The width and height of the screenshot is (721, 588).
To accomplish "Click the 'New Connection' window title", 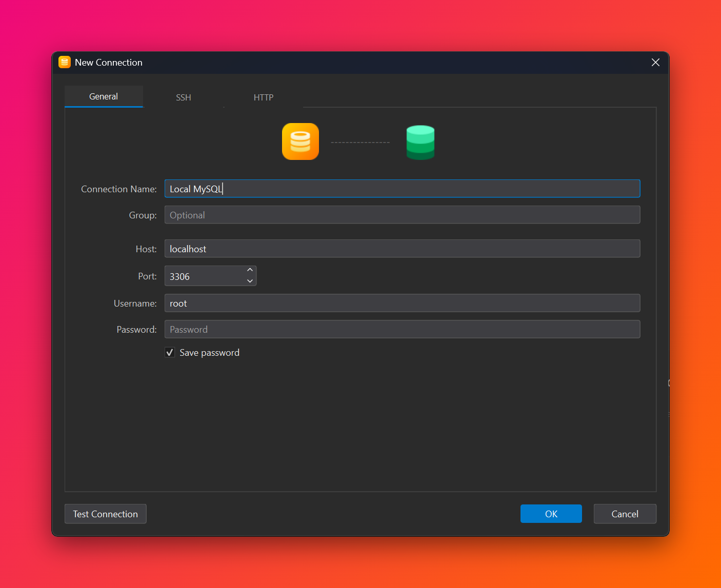I will [109, 63].
